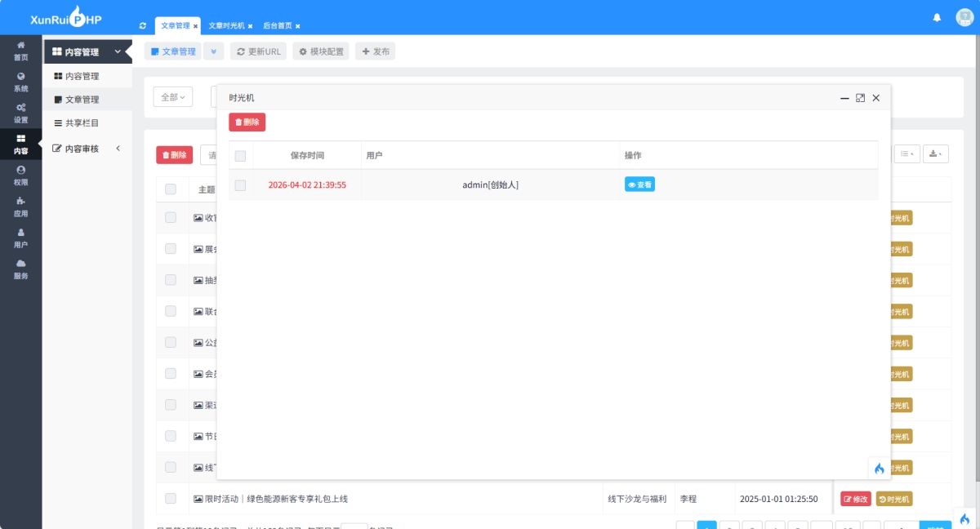Image resolution: width=980 pixels, height=529 pixels.
Task: Select the checkbox for 限时活动 article row
Action: pos(172,498)
